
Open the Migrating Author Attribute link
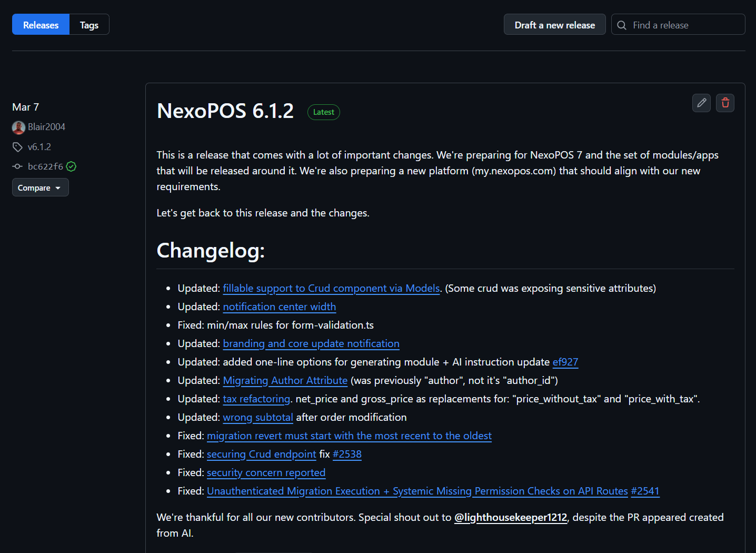tap(285, 381)
